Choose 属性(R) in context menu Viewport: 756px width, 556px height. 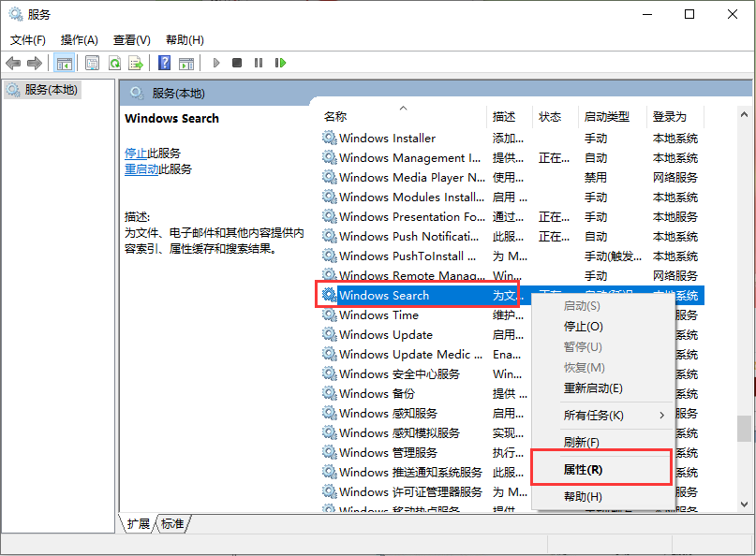[602, 470]
